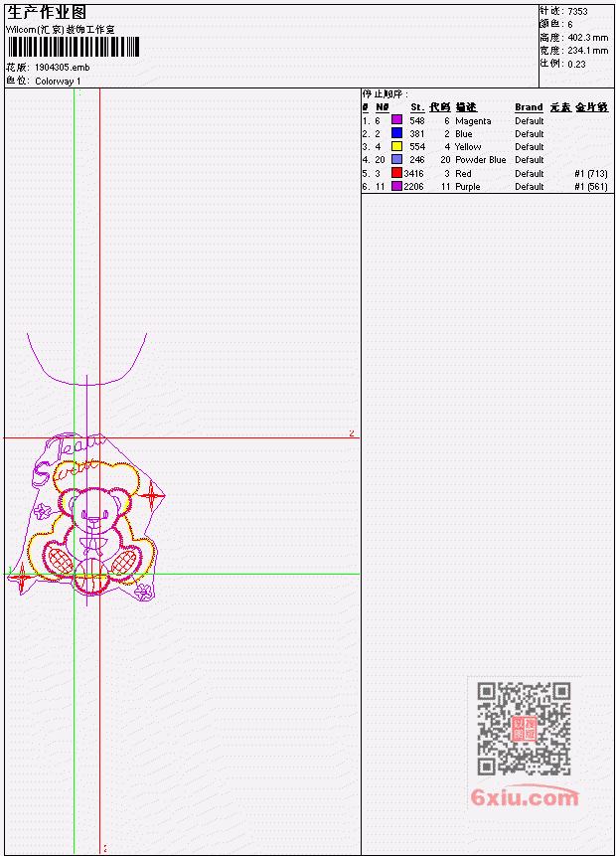Click the Default brand in the Yellow row
The height and width of the screenshot is (856, 616).
(530, 147)
